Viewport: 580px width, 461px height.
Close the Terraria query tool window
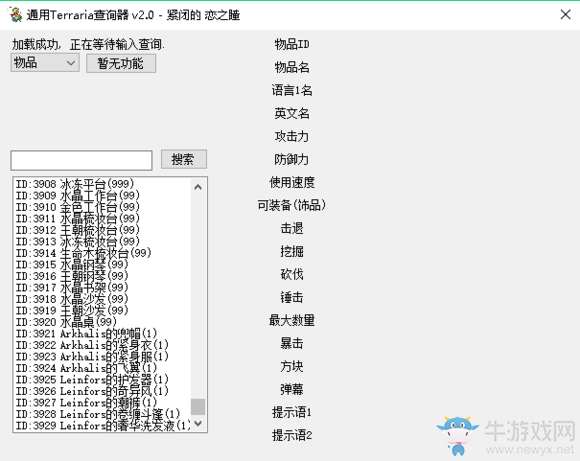(x=565, y=15)
